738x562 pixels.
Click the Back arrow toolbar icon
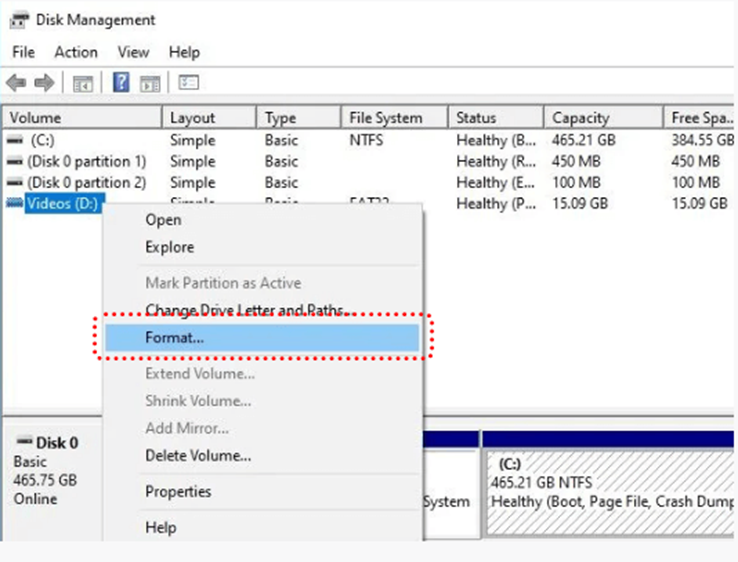pyautogui.click(x=16, y=83)
